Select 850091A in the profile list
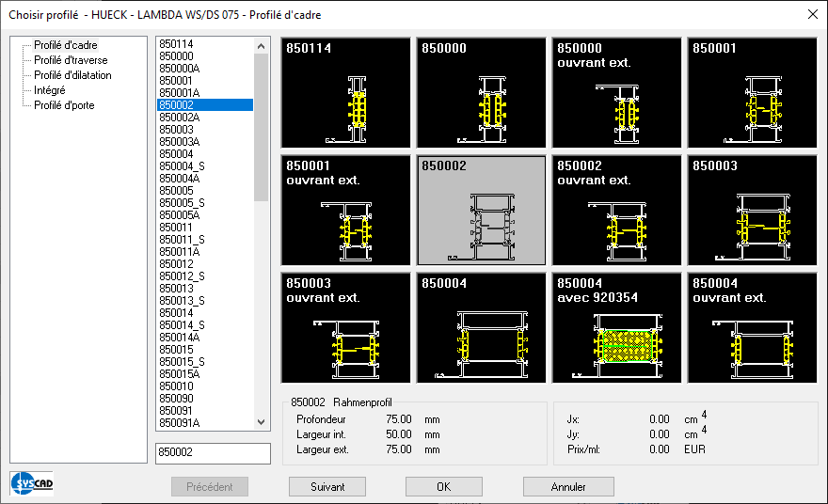The height and width of the screenshot is (504, 828). pos(205,423)
